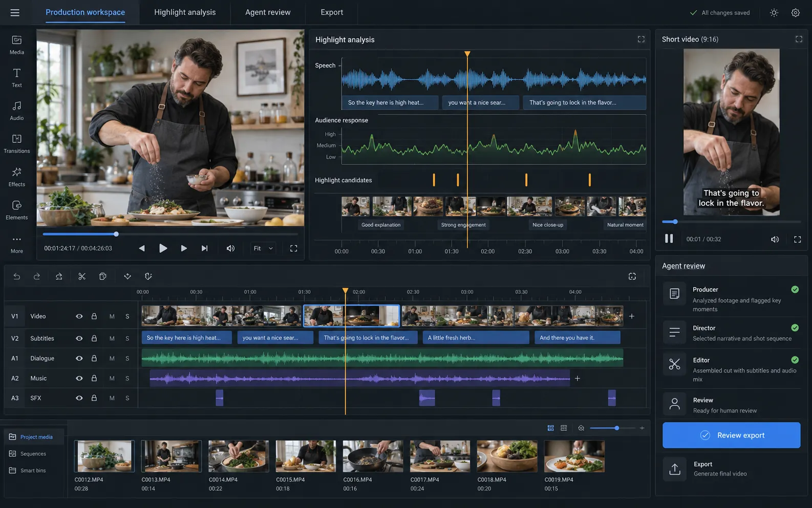Select the C0019.MP4 thumbnail
Image resolution: width=812 pixels, height=508 pixels.
tap(574, 456)
